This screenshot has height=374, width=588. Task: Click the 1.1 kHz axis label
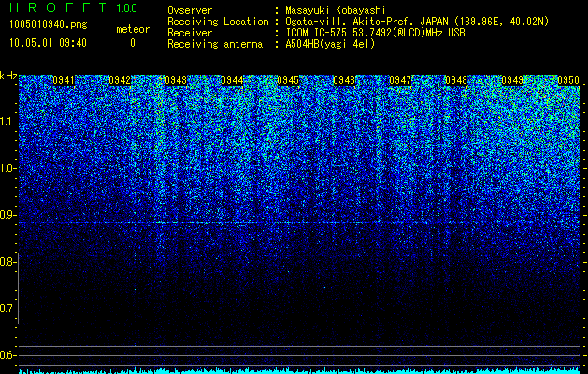(7, 122)
